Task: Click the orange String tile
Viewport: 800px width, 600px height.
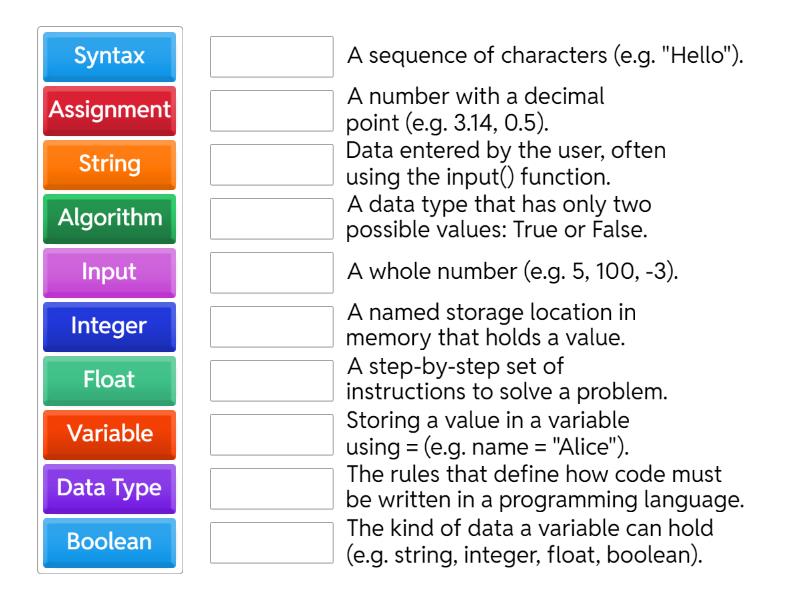Action: (109, 165)
